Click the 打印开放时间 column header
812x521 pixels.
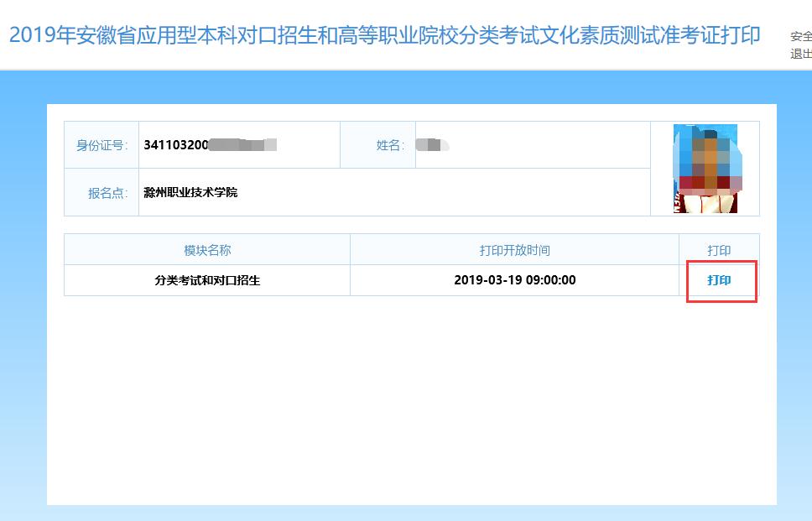(514, 250)
